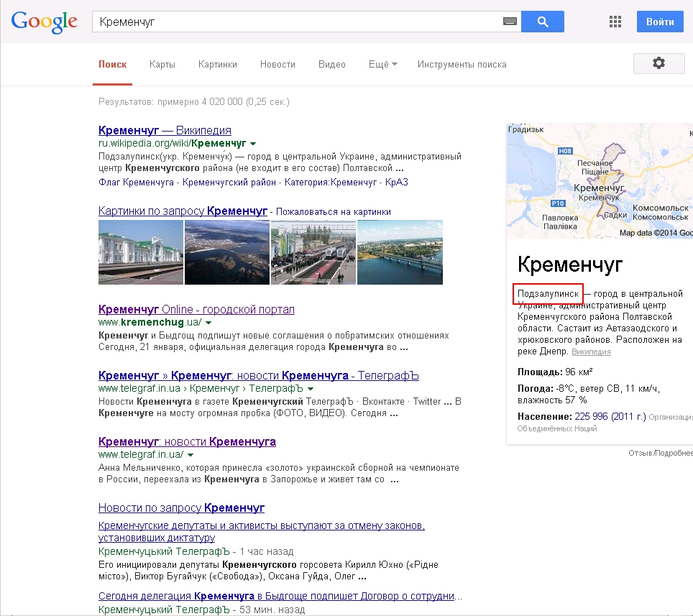Open the Кременчуг — Википедия result
Screen dimensions: 693x616
[165, 130]
